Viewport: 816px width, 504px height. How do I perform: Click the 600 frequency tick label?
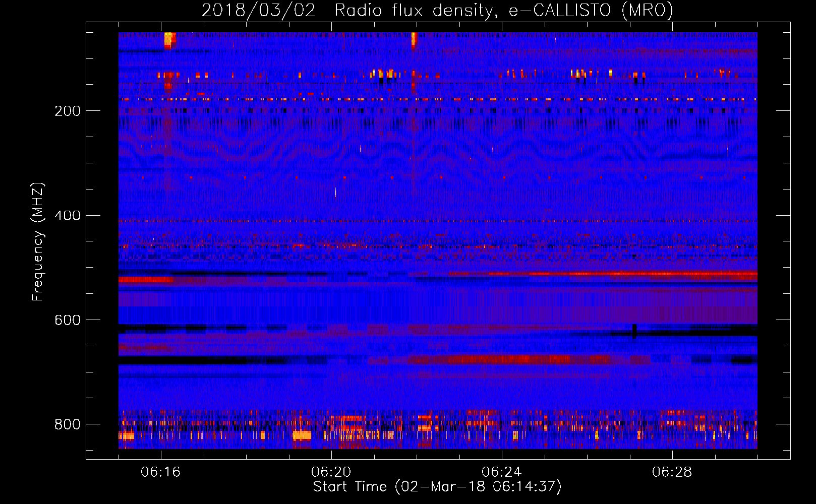click(68, 321)
